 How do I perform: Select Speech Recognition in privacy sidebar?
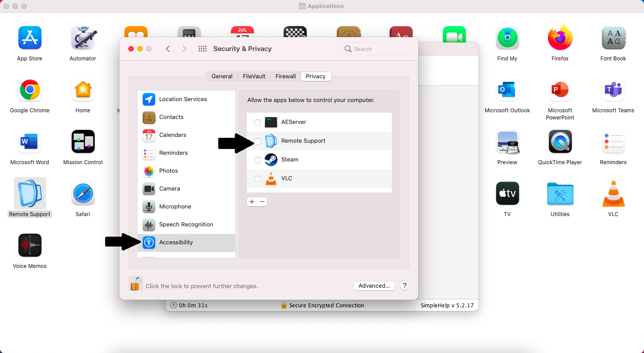click(186, 225)
